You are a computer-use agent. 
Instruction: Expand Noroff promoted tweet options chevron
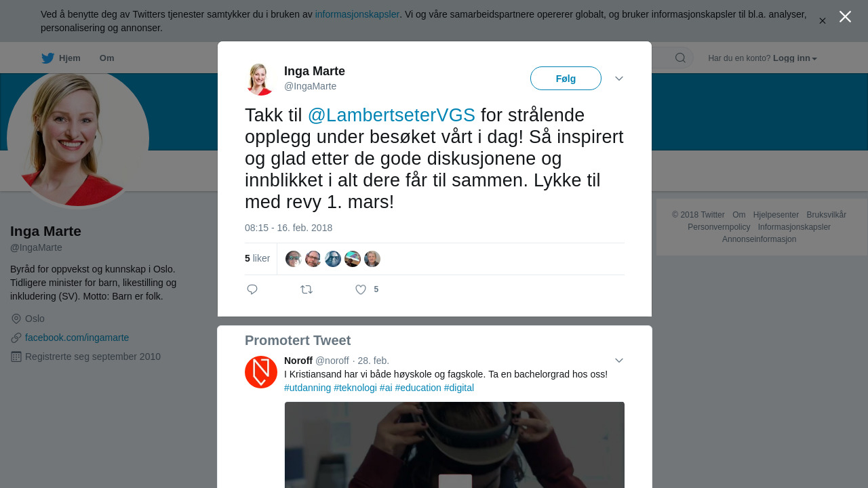coord(619,361)
